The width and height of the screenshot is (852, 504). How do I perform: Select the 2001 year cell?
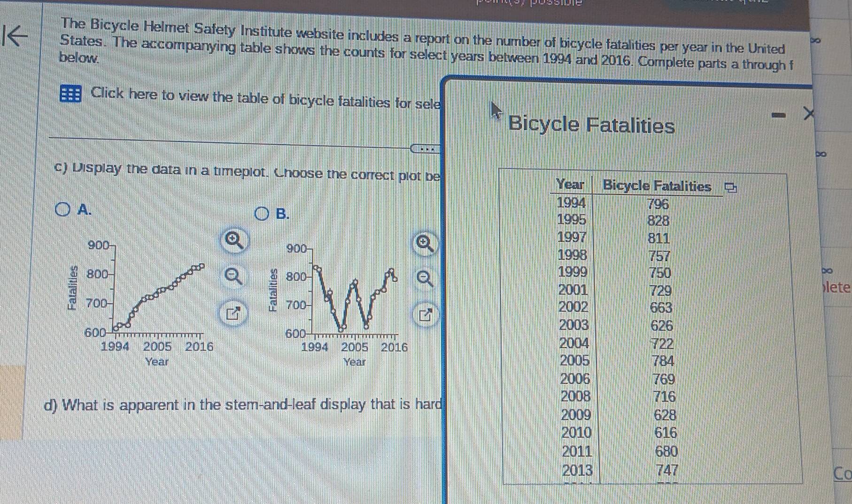(x=573, y=290)
